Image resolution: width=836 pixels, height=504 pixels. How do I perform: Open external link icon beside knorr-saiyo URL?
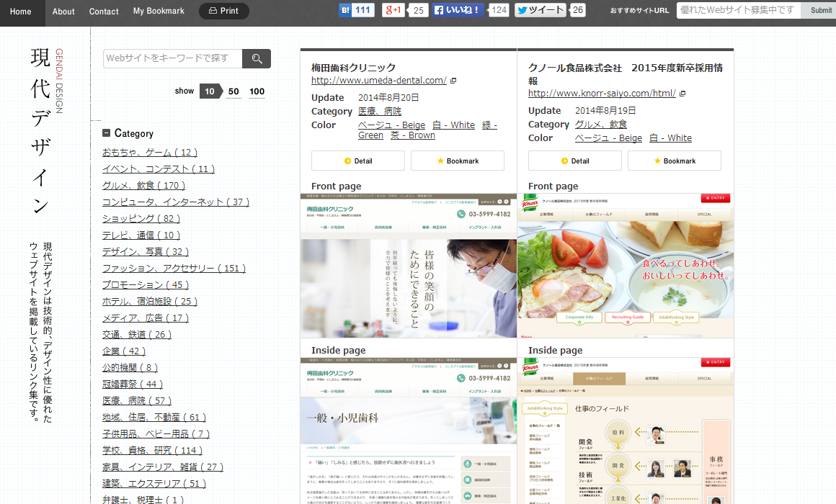[x=682, y=93]
